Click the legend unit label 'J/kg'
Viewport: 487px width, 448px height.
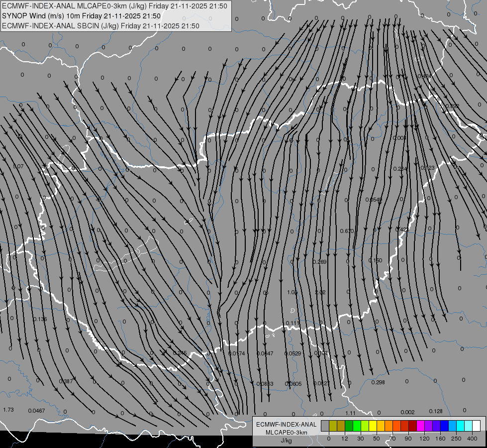coord(286,441)
